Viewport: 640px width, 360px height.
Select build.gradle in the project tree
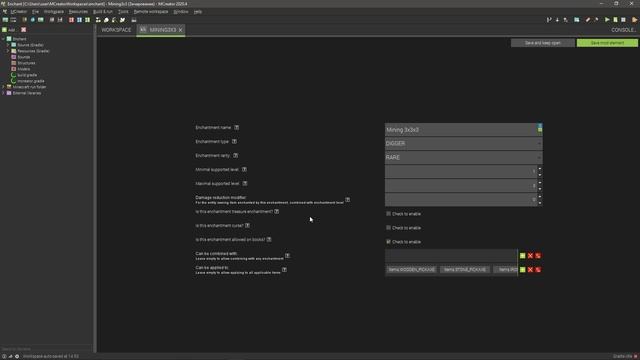point(27,75)
